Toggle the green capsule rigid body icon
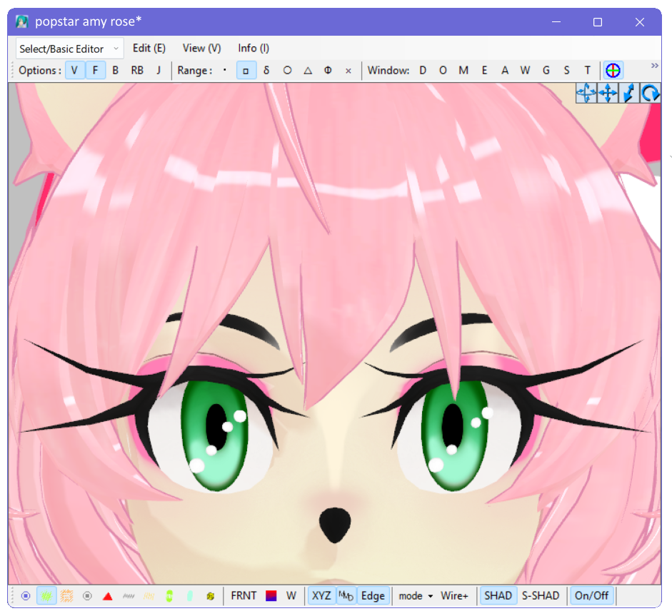The image size is (672, 616). 169,596
